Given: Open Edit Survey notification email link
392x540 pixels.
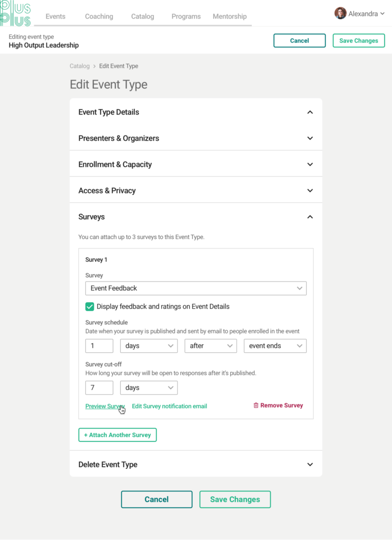Looking at the screenshot, I should click(169, 406).
